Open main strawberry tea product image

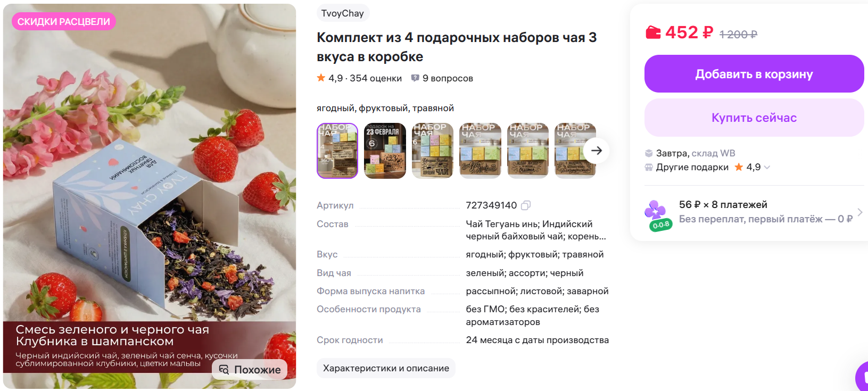(150, 196)
